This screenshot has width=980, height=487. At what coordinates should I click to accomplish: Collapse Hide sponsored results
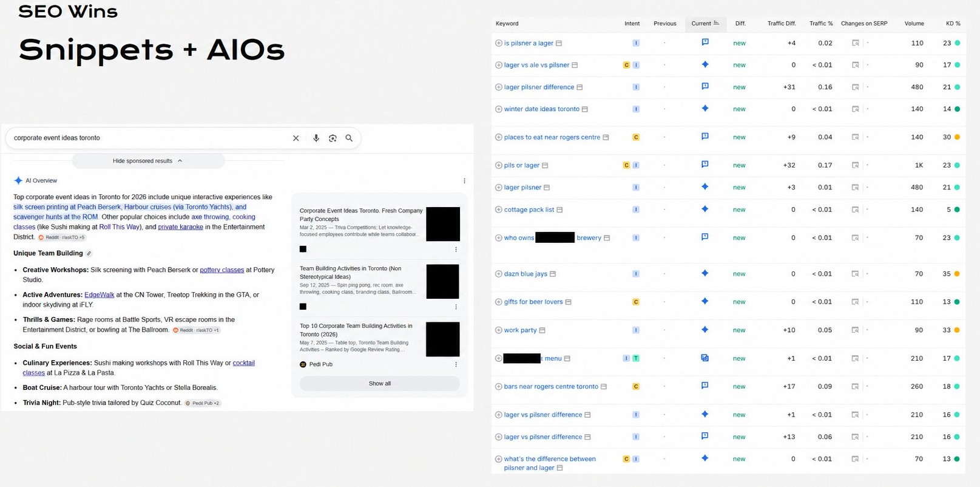click(148, 161)
